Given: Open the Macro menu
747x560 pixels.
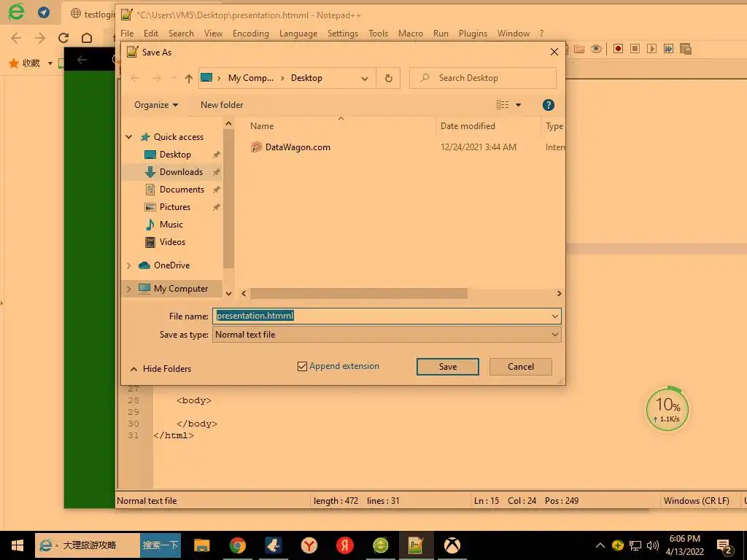Looking at the screenshot, I should (x=410, y=34).
